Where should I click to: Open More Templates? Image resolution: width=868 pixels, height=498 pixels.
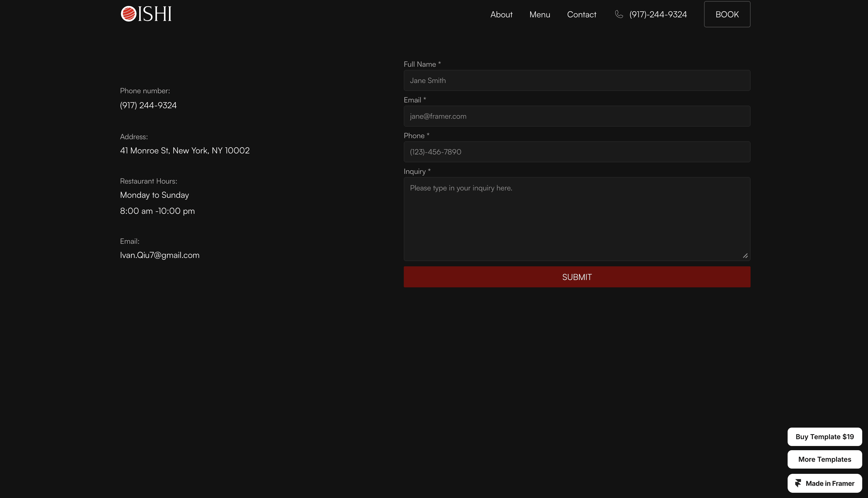824,459
